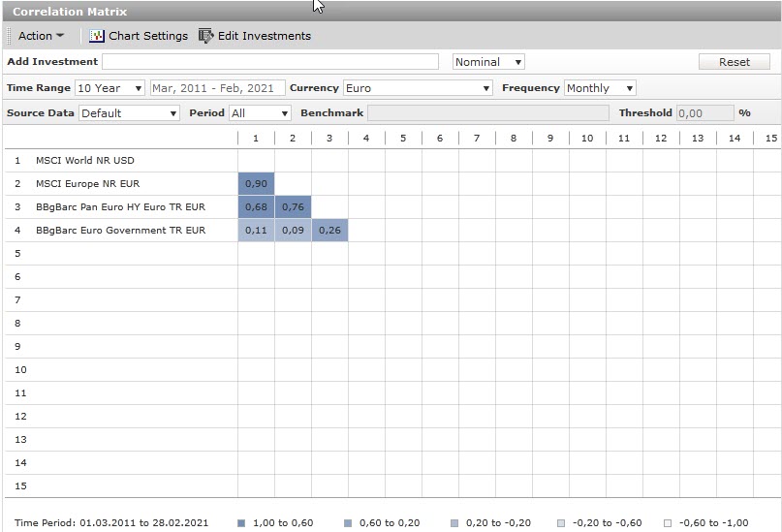Select the 0,11 correlation cell
Viewport: 782px width, 532px height.
pos(256,231)
